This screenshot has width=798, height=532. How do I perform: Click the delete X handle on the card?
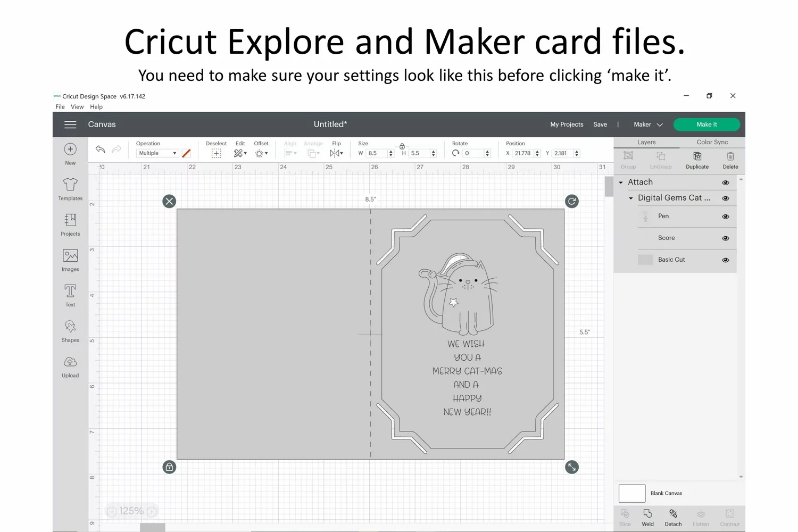click(169, 201)
